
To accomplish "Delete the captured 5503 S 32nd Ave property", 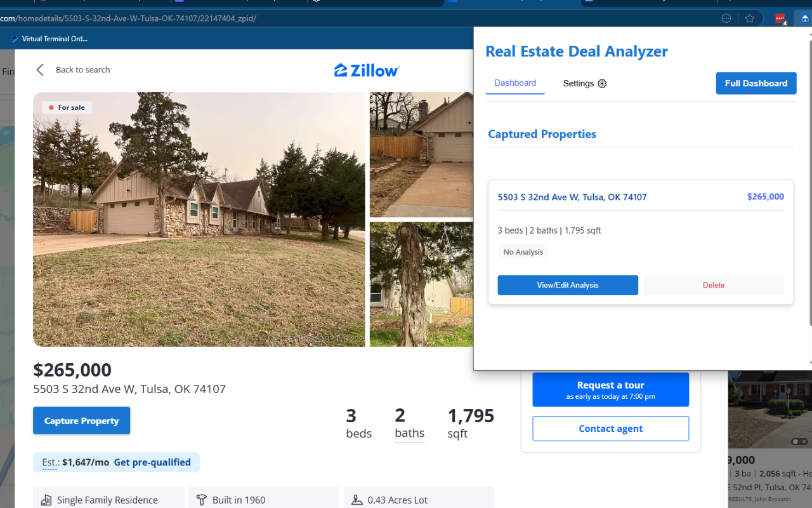I will click(713, 285).
